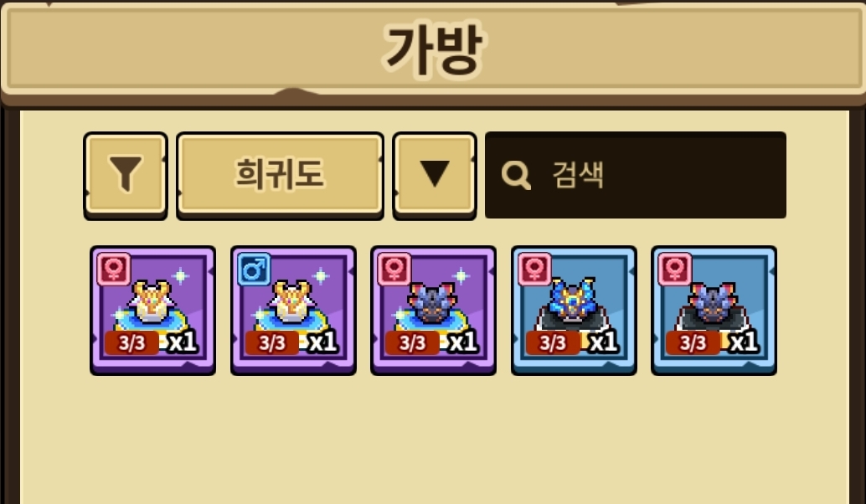Image resolution: width=866 pixels, height=504 pixels.
Task: Open the funnel filter button
Action: click(126, 175)
